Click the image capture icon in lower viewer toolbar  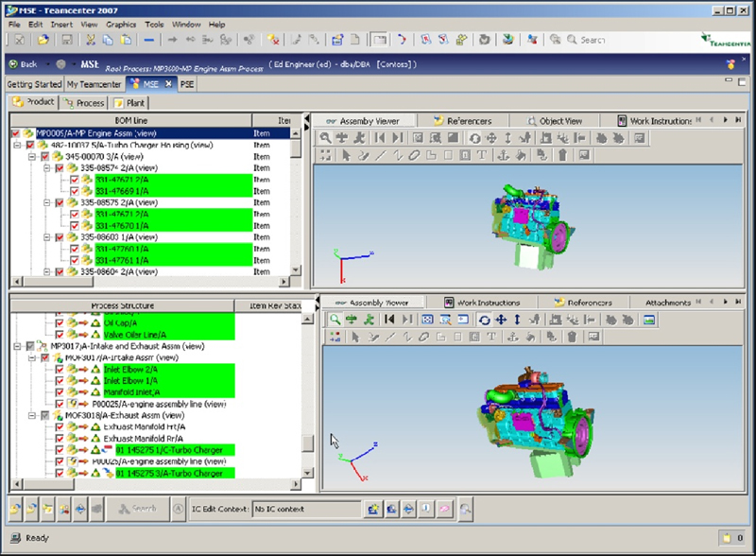coord(649,320)
